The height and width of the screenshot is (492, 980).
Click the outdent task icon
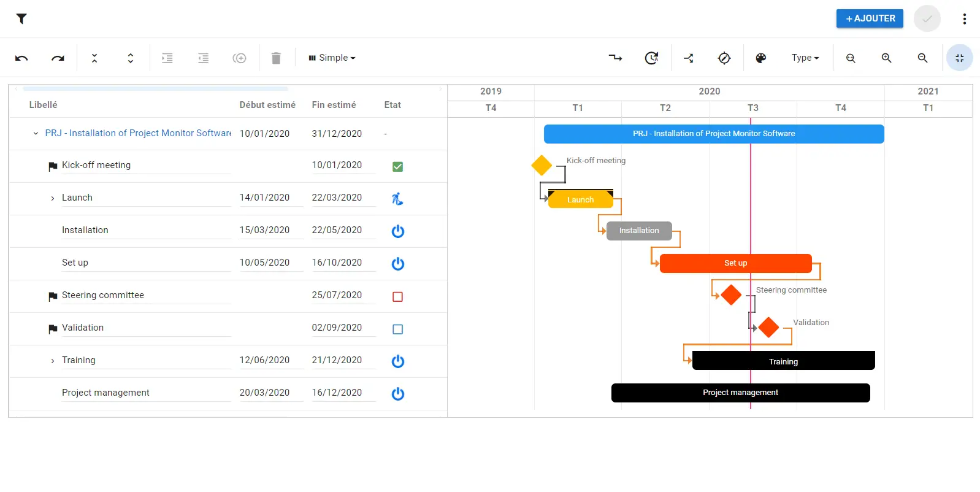(x=203, y=58)
